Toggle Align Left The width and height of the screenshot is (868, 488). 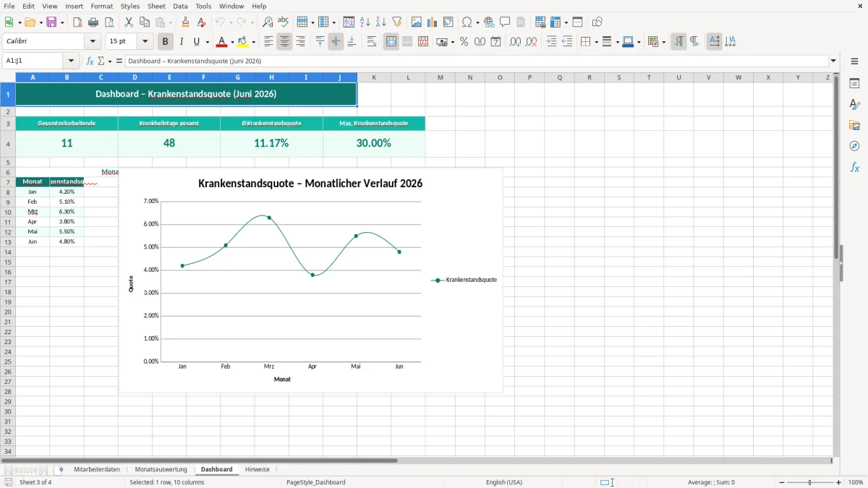pyautogui.click(x=268, y=42)
